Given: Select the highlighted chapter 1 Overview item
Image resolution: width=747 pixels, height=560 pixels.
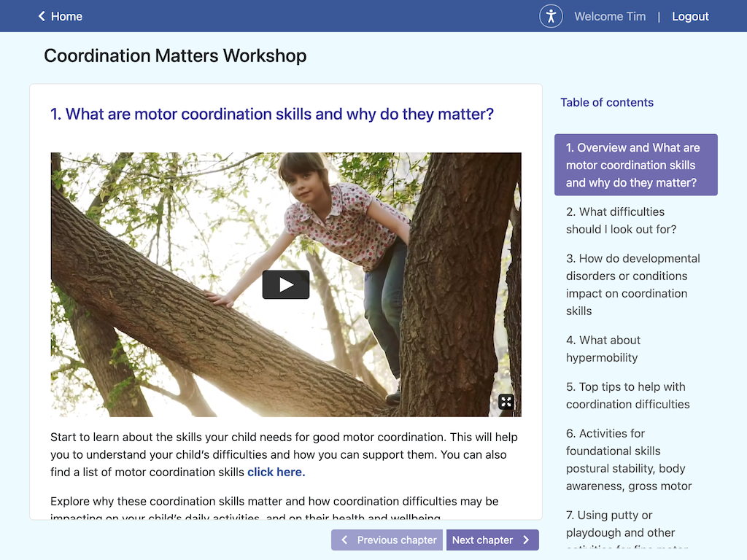Looking at the screenshot, I should click(x=635, y=165).
